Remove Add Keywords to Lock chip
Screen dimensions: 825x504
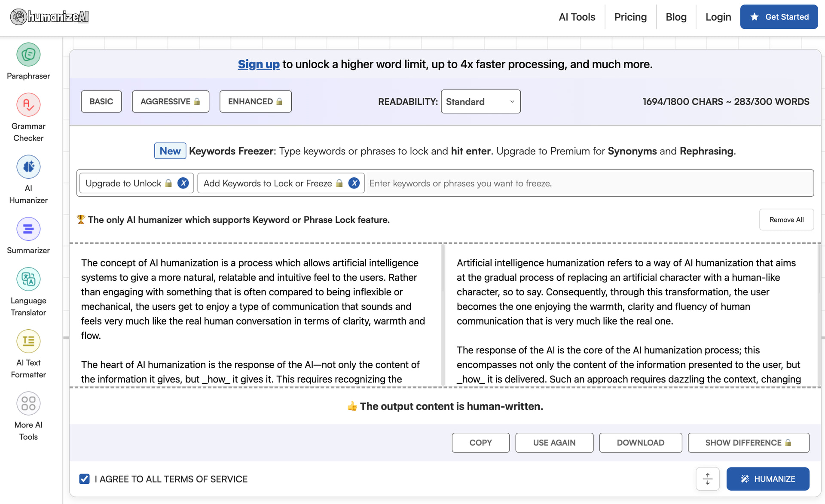tap(354, 183)
